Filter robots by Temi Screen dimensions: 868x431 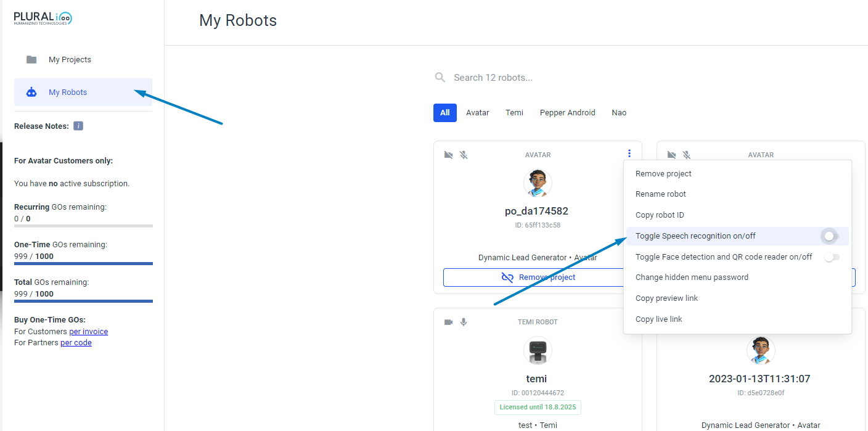click(x=514, y=113)
